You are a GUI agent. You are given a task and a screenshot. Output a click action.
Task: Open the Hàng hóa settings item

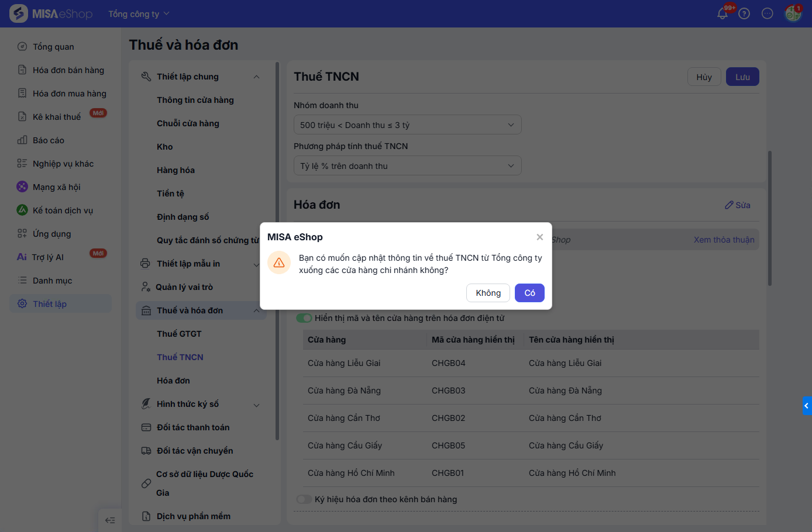coord(176,170)
